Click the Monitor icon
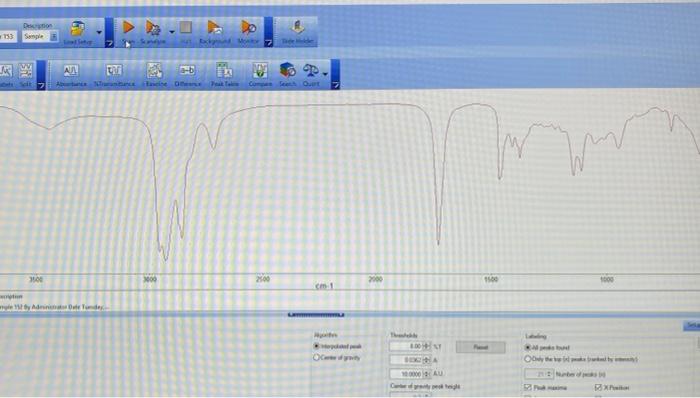This screenshot has width=700, height=398. point(249,28)
